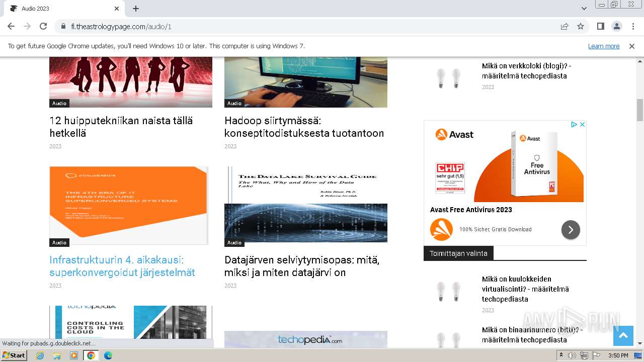The width and height of the screenshot is (644, 362).
Task: Click Audio tag on Data Lake image
Action: [x=234, y=242]
